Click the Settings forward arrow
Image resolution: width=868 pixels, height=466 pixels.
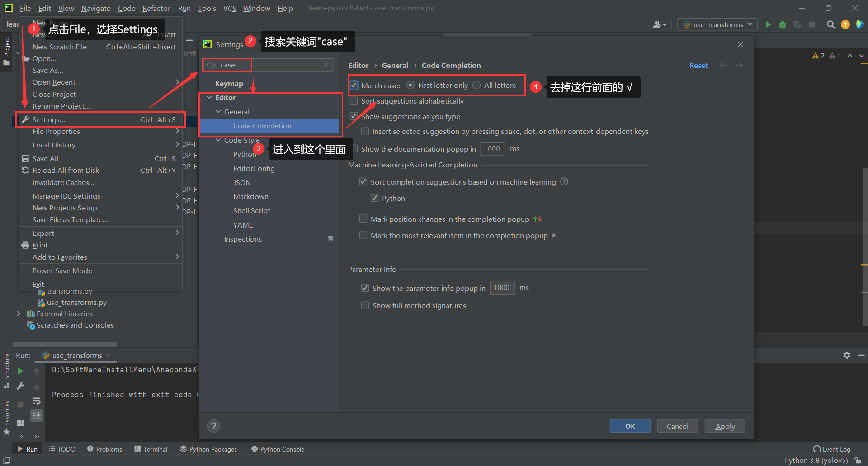pos(739,65)
